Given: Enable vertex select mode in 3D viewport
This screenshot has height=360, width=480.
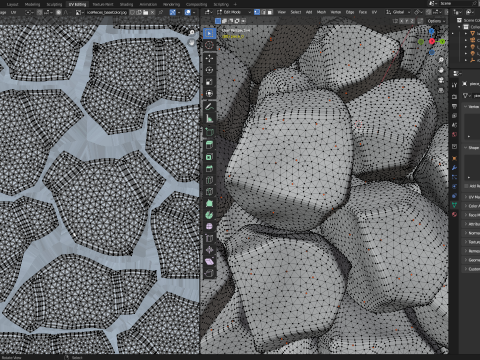Looking at the screenshot, I should point(257,12).
